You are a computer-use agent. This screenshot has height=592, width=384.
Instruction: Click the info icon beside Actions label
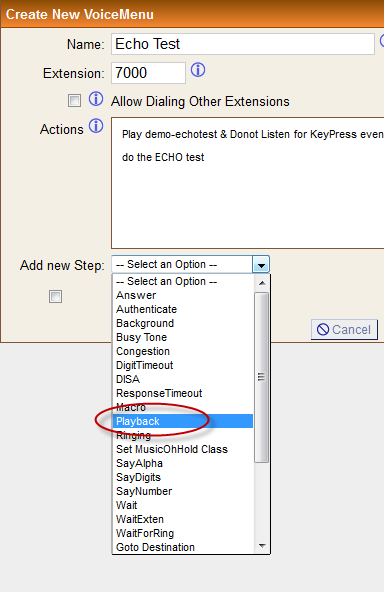coord(96,126)
